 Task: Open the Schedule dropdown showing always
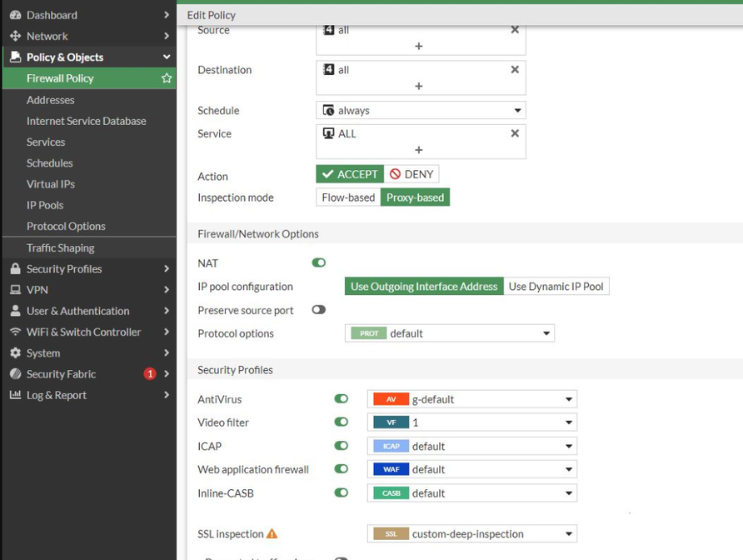click(x=421, y=111)
